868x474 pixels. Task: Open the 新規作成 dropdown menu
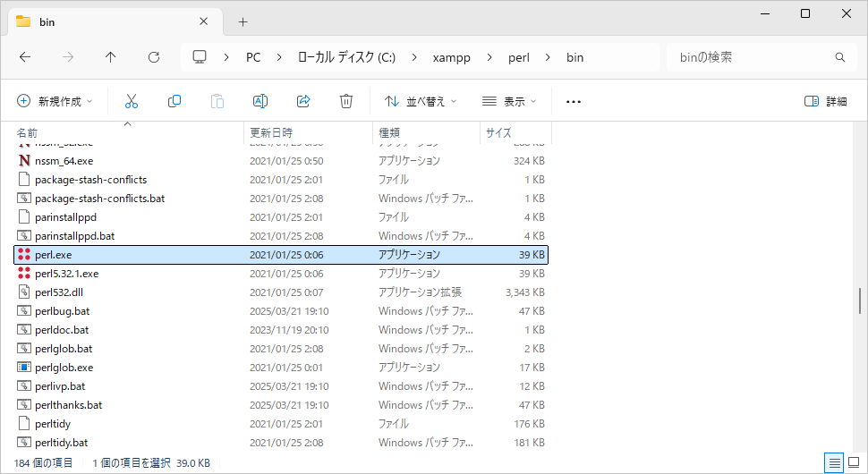pyautogui.click(x=55, y=101)
